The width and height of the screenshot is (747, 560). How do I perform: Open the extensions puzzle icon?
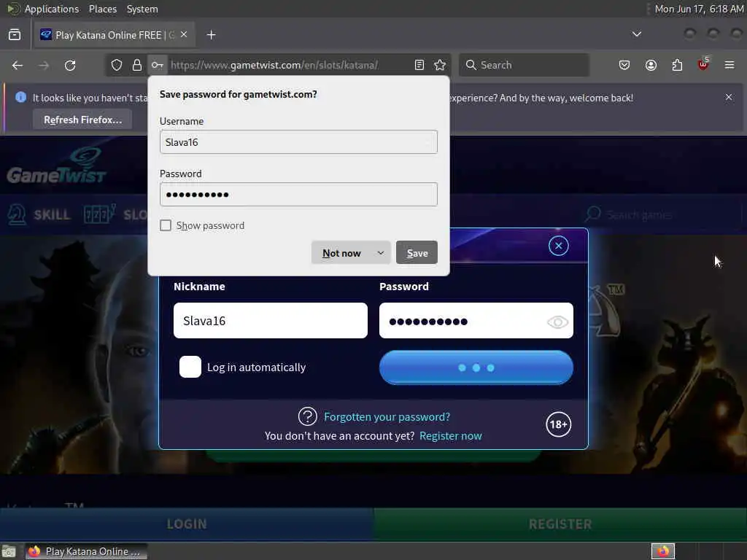(677, 65)
